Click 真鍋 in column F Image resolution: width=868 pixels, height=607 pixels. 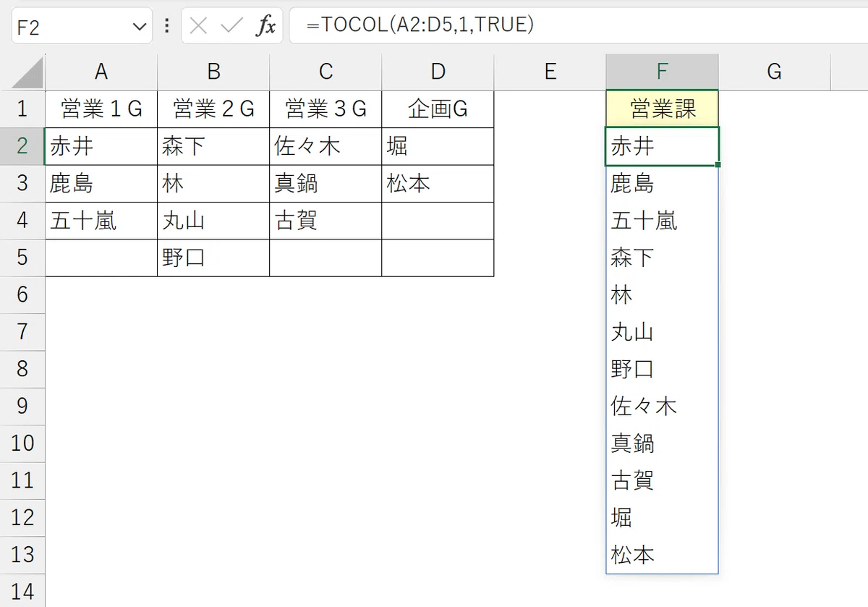click(x=662, y=443)
